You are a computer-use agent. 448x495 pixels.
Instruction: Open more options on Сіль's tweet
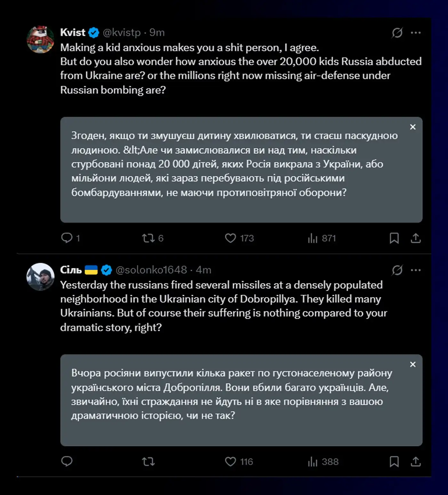(x=416, y=270)
